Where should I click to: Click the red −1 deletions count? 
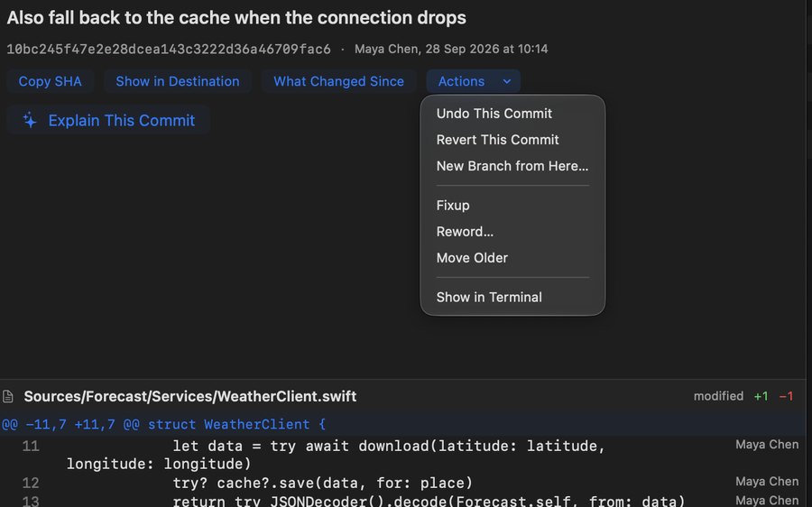pyautogui.click(x=786, y=397)
